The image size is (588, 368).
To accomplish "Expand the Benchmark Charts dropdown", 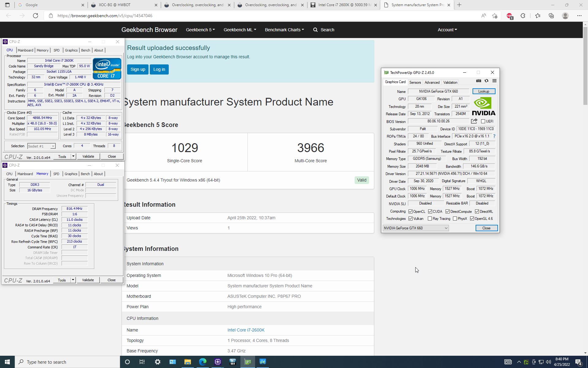I will click(x=284, y=30).
